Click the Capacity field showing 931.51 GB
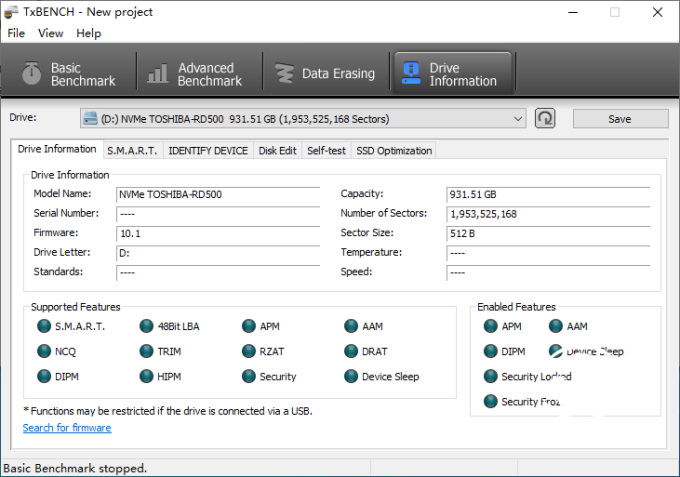 click(x=548, y=195)
